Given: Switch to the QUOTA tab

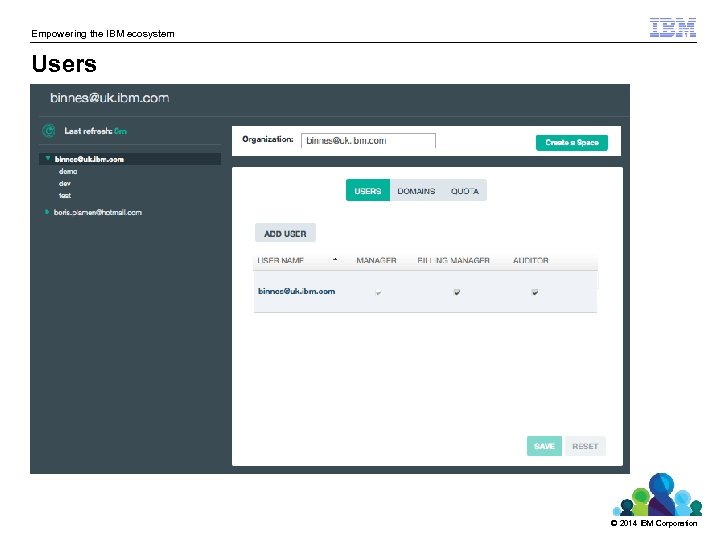Looking at the screenshot, I should [465, 191].
